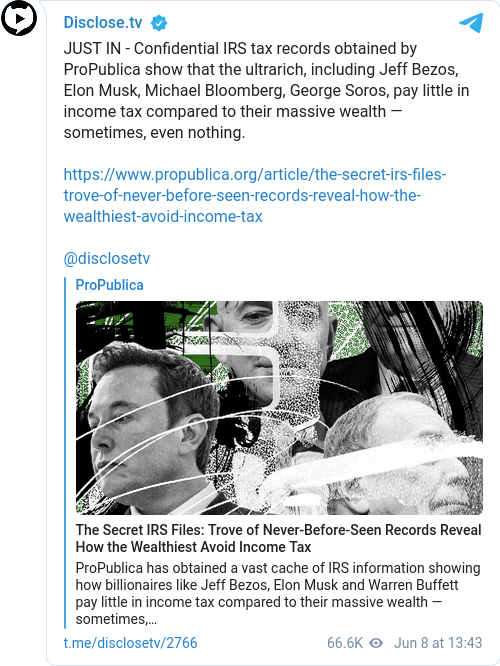Follow the propublica.org article URL
This screenshot has width=500, height=666.
[x=255, y=195]
